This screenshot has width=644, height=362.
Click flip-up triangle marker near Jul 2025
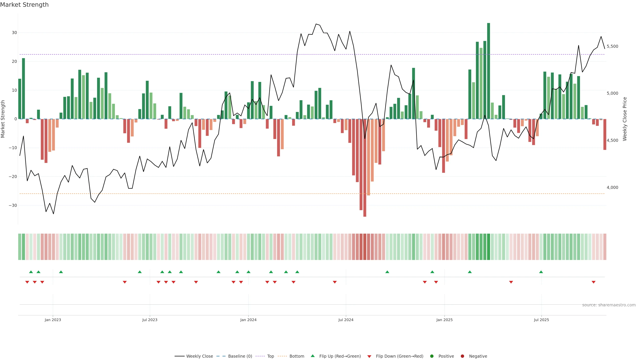541,272
